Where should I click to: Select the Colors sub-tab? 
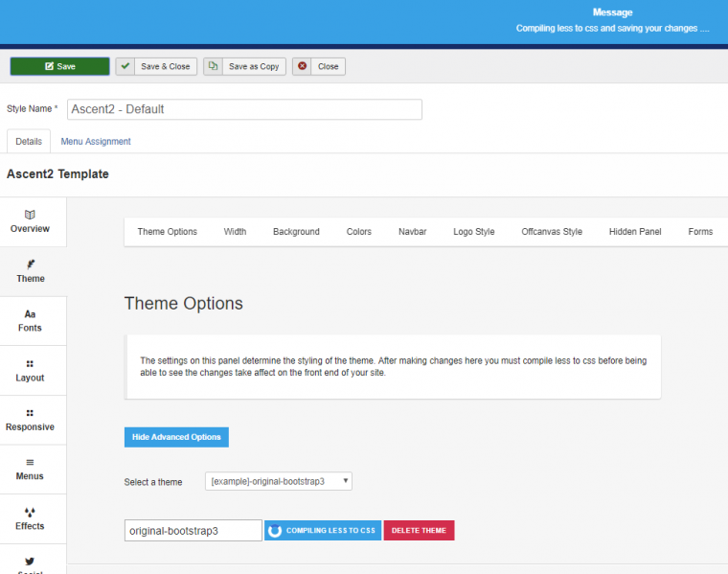359,231
